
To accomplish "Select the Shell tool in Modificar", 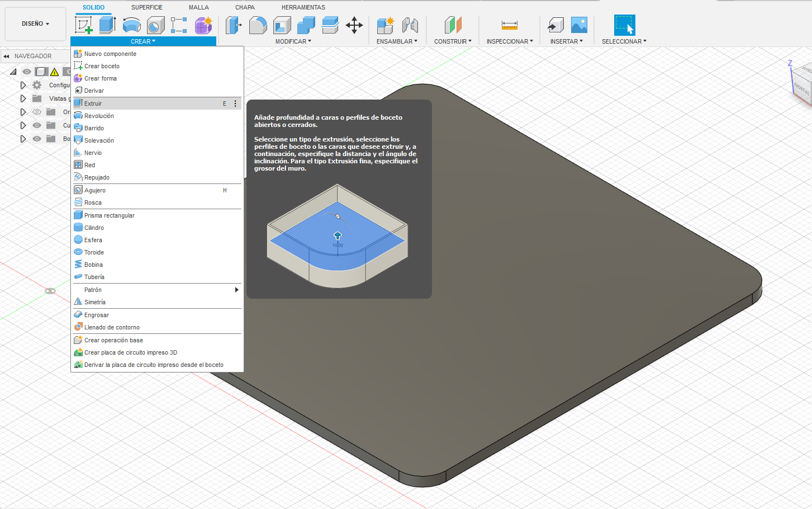I will 282,25.
